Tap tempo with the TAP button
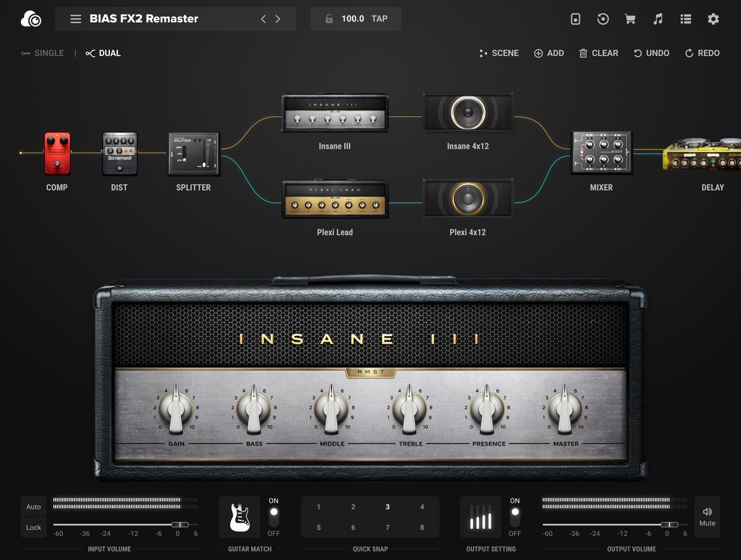Screen dimensions: 741x560 (379, 19)
